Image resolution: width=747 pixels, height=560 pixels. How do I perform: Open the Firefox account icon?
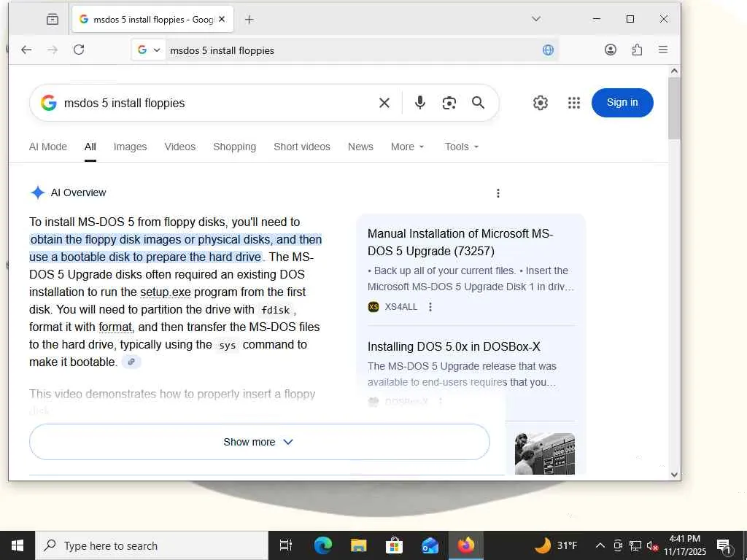[x=611, y=50]
